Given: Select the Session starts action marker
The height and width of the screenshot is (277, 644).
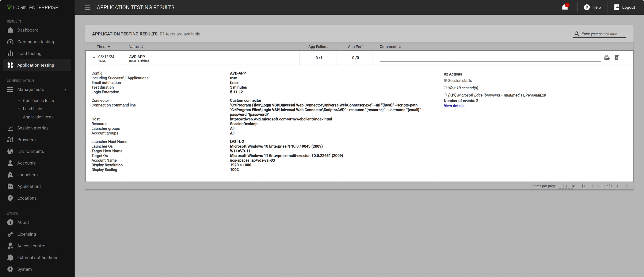Looking at the screenshot, I should [x=445, y=80].
